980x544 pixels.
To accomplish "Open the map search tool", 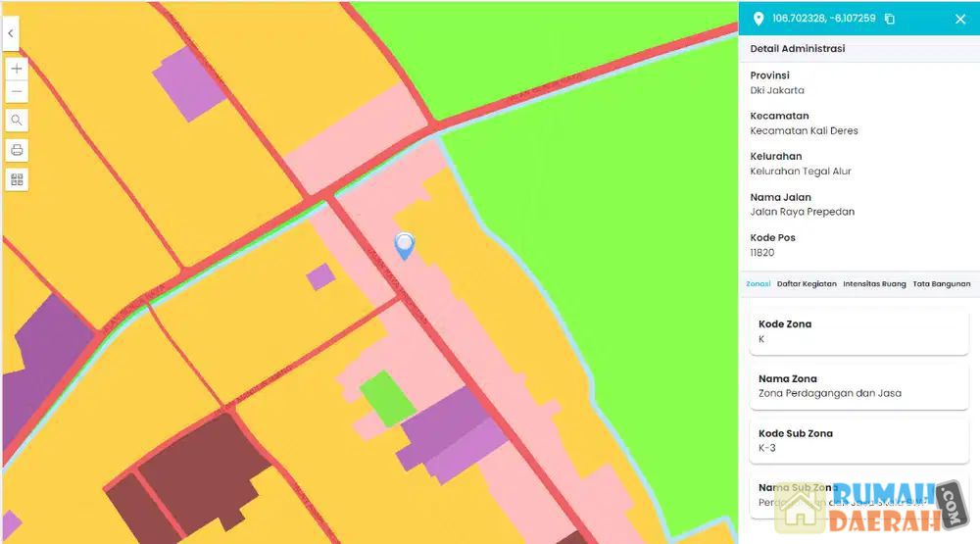I will (17, 121).
